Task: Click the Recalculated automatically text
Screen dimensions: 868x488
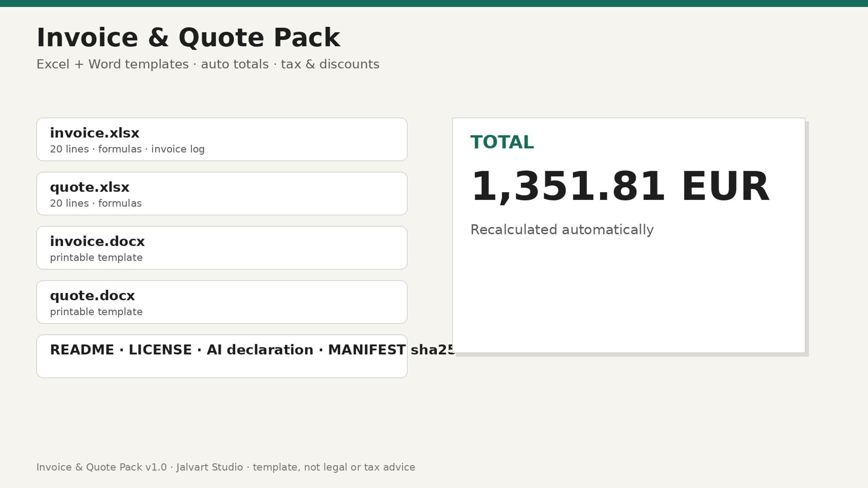Action: (562, 230)
